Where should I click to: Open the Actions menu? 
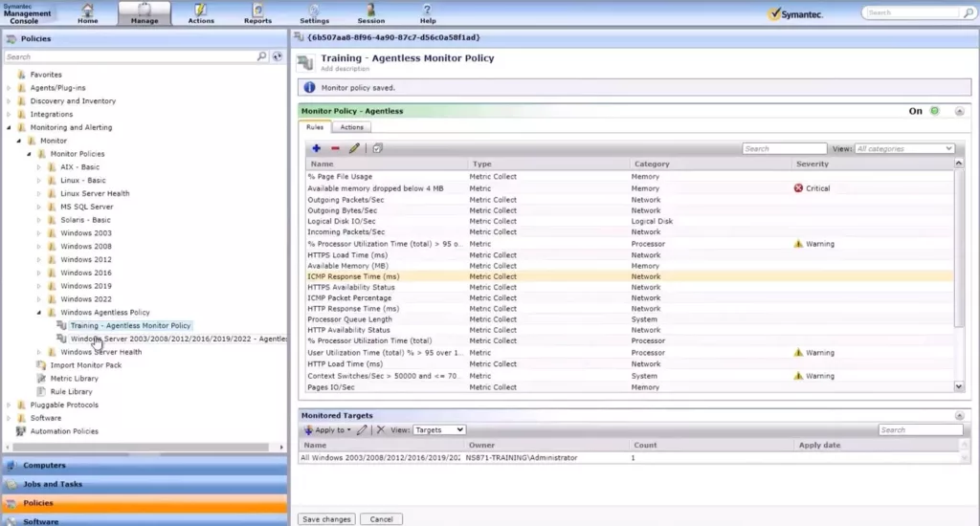(x=201, y=13)
